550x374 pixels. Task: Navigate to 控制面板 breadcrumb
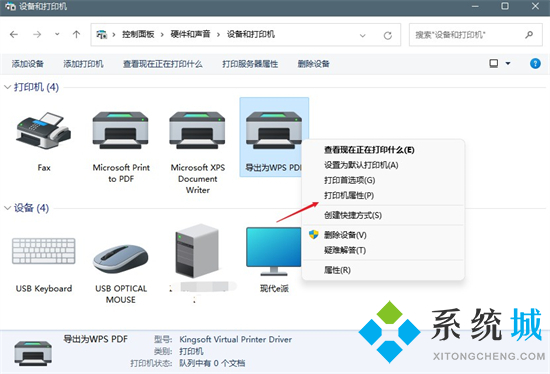[x=138, y=34]
